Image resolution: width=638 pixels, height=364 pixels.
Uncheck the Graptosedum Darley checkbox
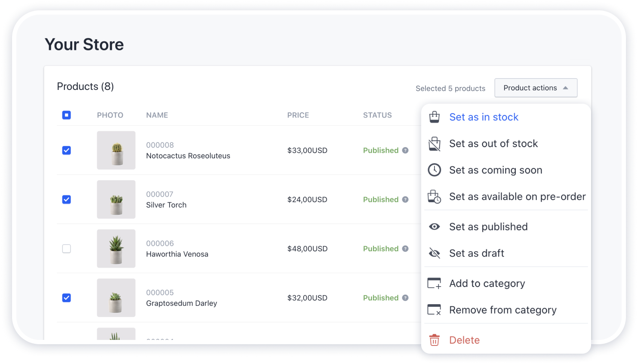tap(66, 298)
